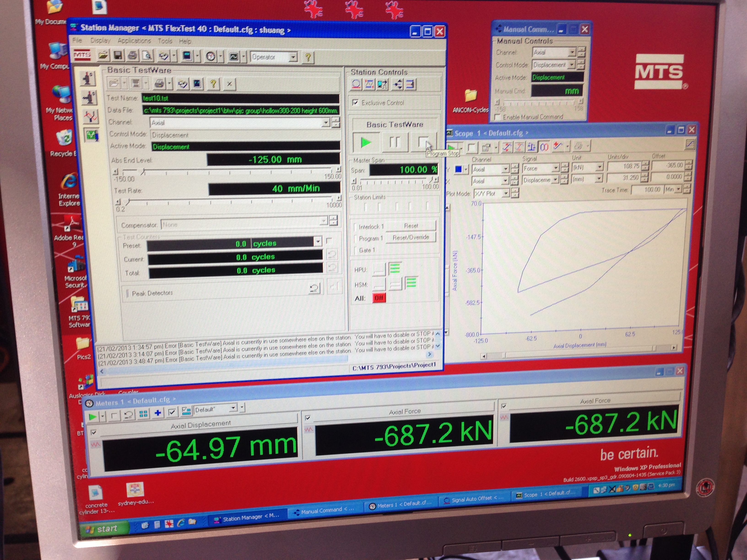747x560 pixels.
Task: Open the Operator access level dropdown
Action: click(x=293, y=57)
